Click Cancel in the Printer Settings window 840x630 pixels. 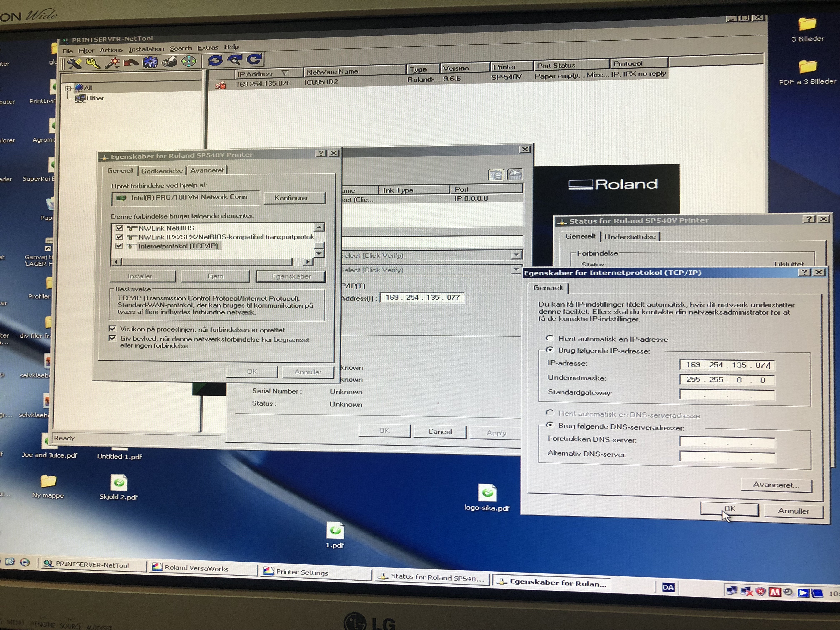coord(440,432)
